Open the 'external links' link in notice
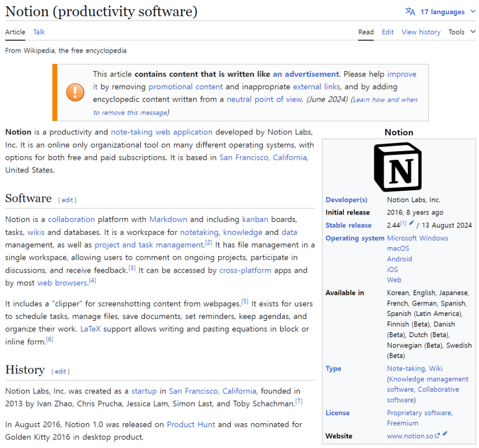 tap(317, 87)
